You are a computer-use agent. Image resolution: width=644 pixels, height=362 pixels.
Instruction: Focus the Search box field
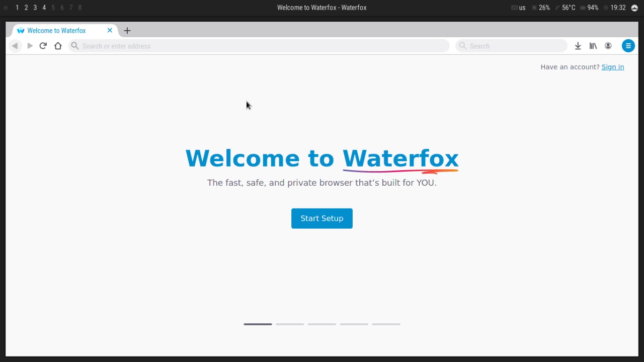(512, 46)
